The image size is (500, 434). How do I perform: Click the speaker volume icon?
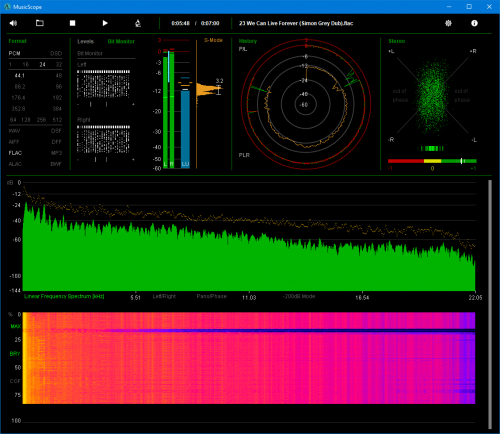click(13, 23)
